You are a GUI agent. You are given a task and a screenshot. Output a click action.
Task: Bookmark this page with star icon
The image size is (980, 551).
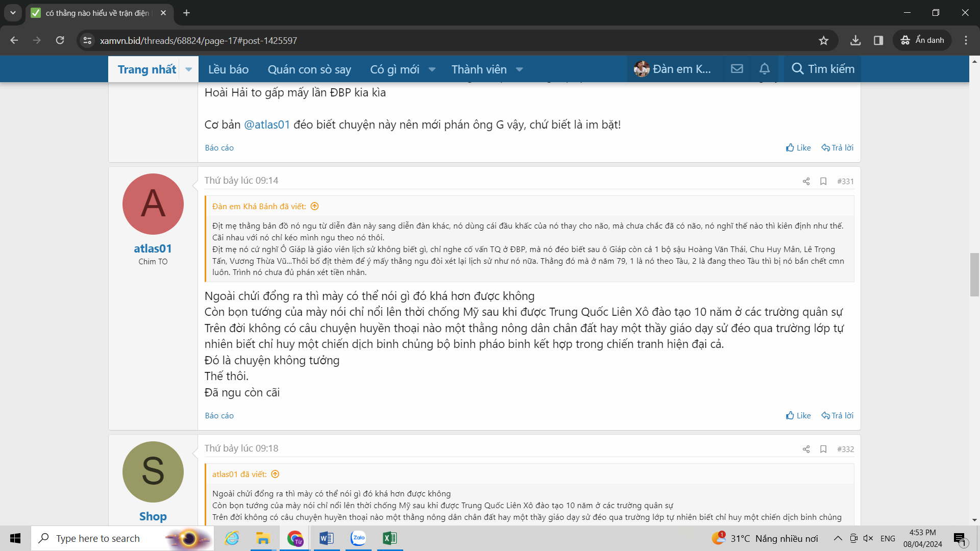(x=823, y=40)
